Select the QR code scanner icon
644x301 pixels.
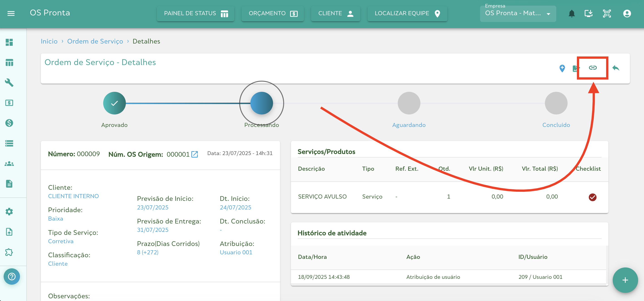pos(607,14)
